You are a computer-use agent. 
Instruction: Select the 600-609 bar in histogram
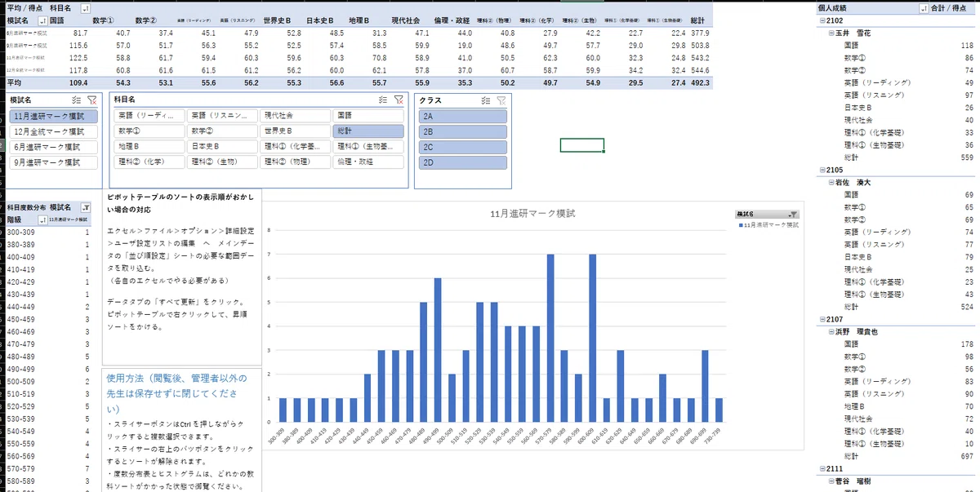[592, 338]
